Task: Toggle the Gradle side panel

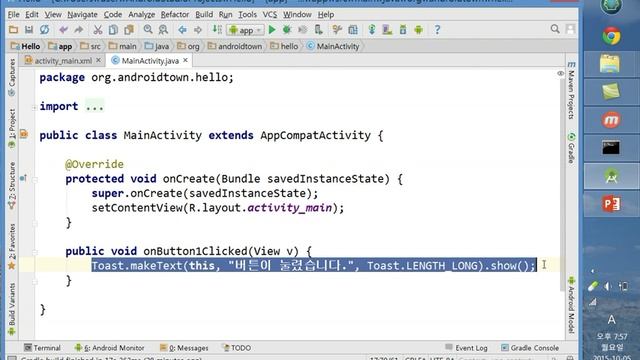Action: coord(571,148)
